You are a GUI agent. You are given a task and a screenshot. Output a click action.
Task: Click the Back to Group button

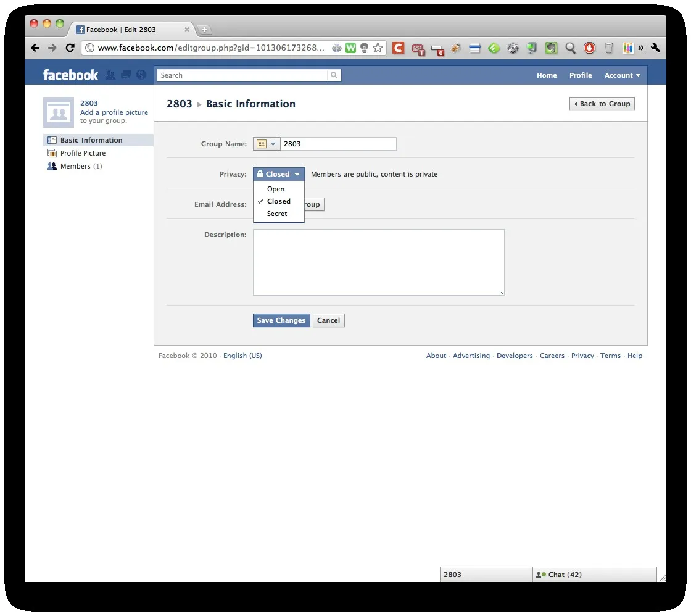click(x=602, y=104)
